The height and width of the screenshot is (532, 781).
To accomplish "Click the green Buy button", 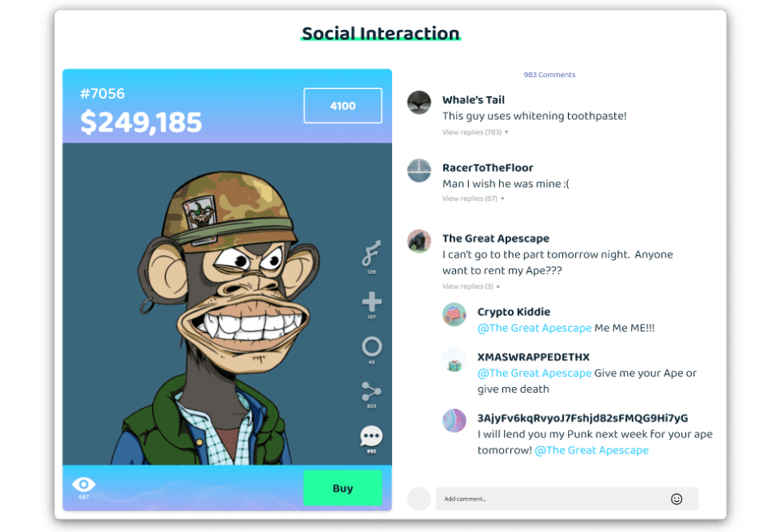I will pyautogui.click(x=343, y=488).
